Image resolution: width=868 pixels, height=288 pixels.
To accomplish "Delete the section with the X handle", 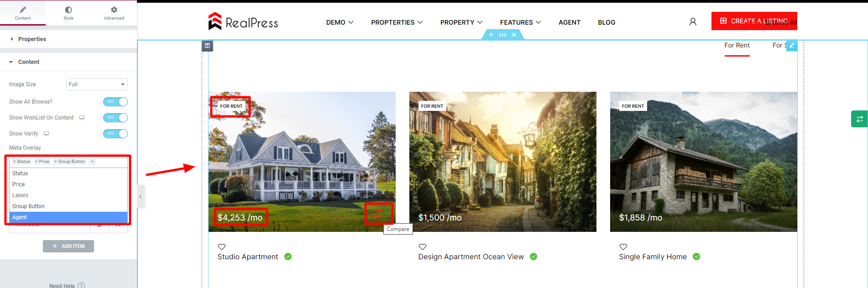I will pos(514,35).
